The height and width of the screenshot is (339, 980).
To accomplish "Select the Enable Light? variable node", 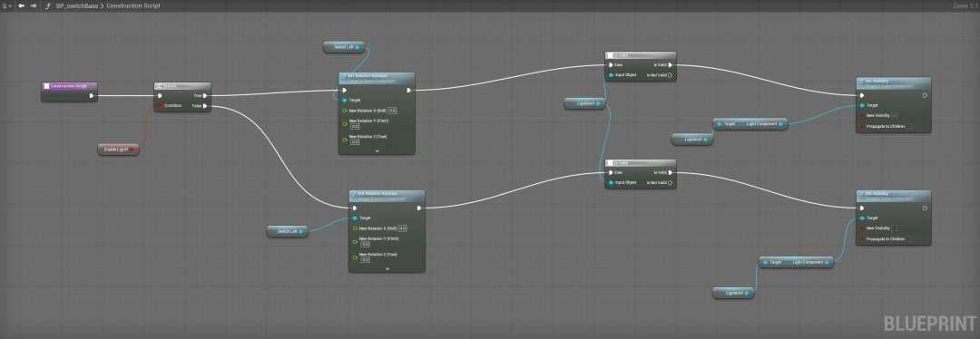I will click(118, 150).
